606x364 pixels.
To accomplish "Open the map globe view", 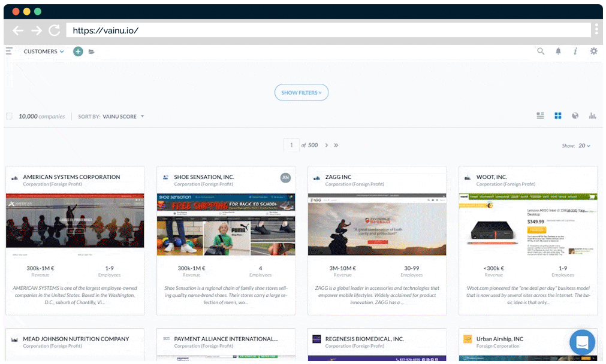I will click(575, 116).
